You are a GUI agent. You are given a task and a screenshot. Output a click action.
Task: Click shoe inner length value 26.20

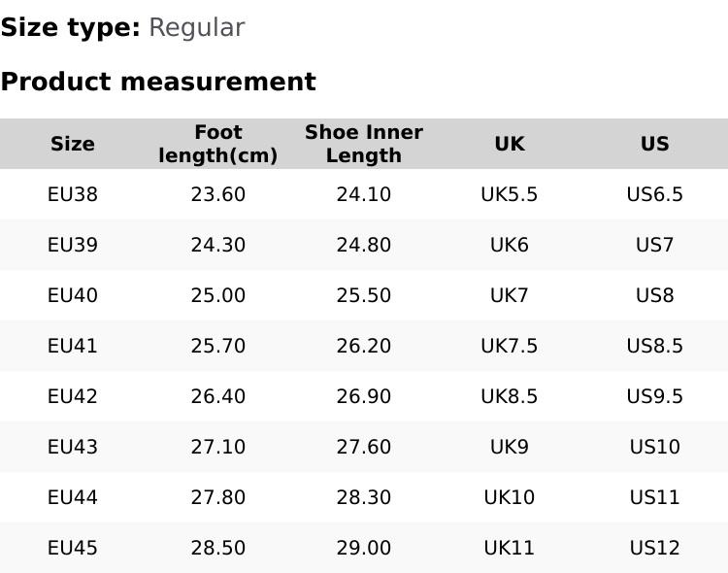364,346
